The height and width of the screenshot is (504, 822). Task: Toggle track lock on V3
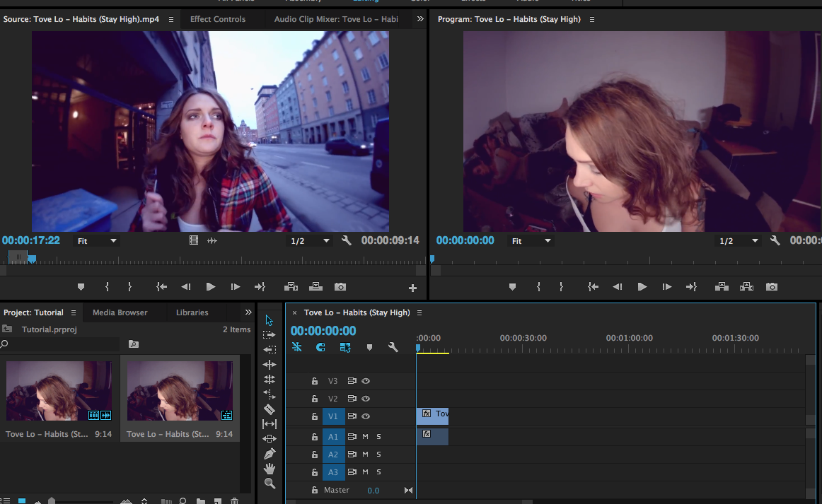315,381
